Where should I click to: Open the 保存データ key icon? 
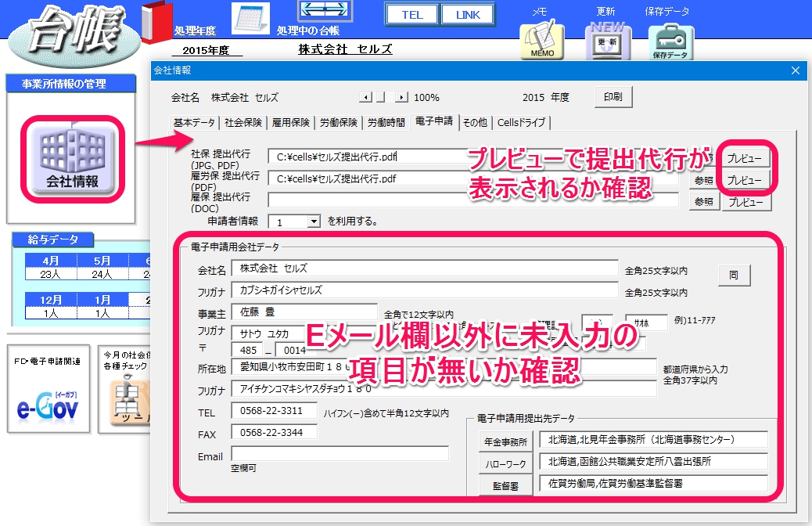point(670,42)
